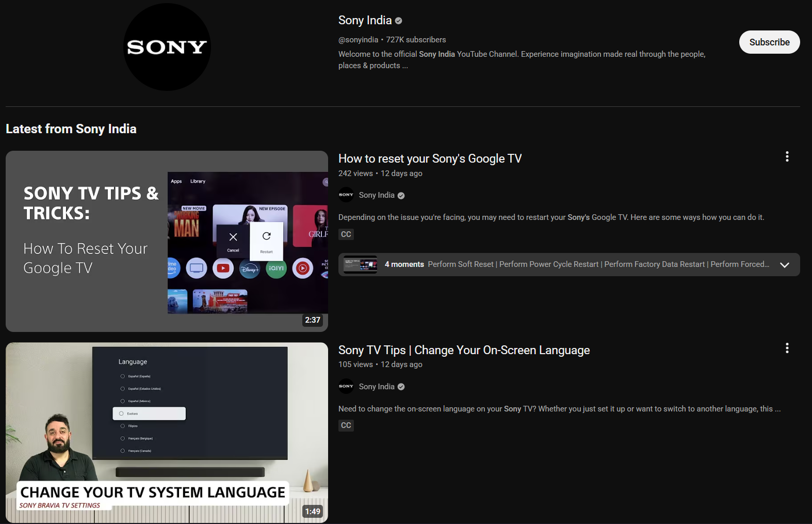The height and width of the screenshot is (524, 812).
Task: Click the Sony India channel name under the On-Screen Language video
Action: pyautogui.click(x=377, y=387)
